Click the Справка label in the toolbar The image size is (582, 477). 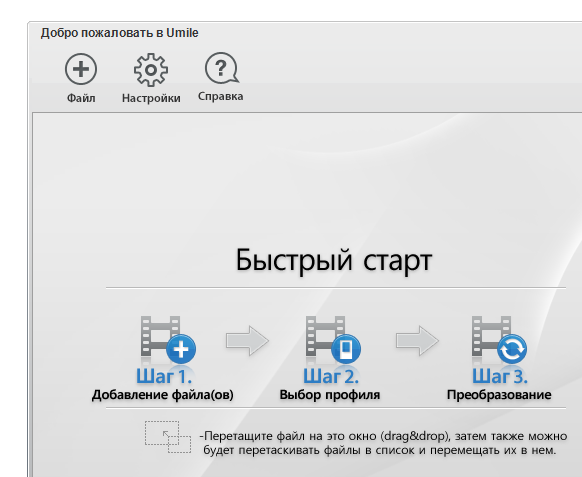(x=220, y=97)
